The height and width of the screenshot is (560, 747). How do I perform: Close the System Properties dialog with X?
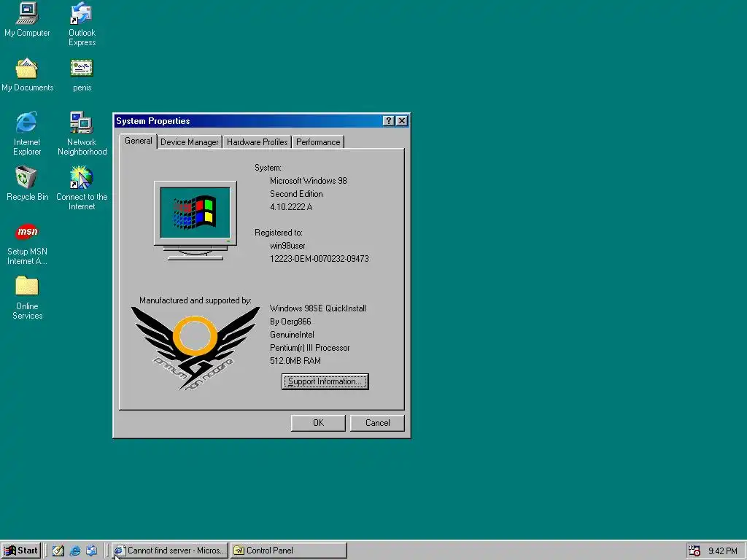[x=402, y=121]
